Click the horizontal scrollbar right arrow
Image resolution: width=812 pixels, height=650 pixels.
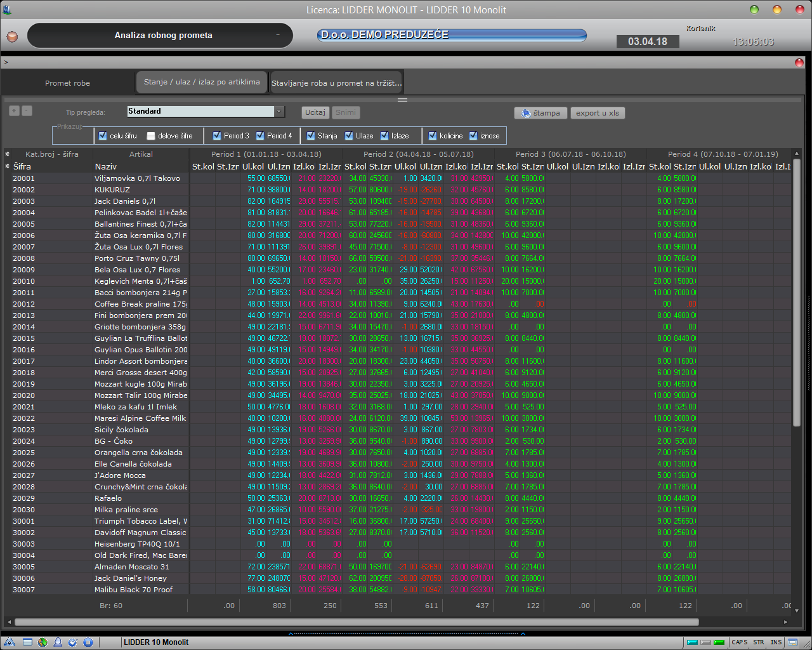click(x=786, y=622)
